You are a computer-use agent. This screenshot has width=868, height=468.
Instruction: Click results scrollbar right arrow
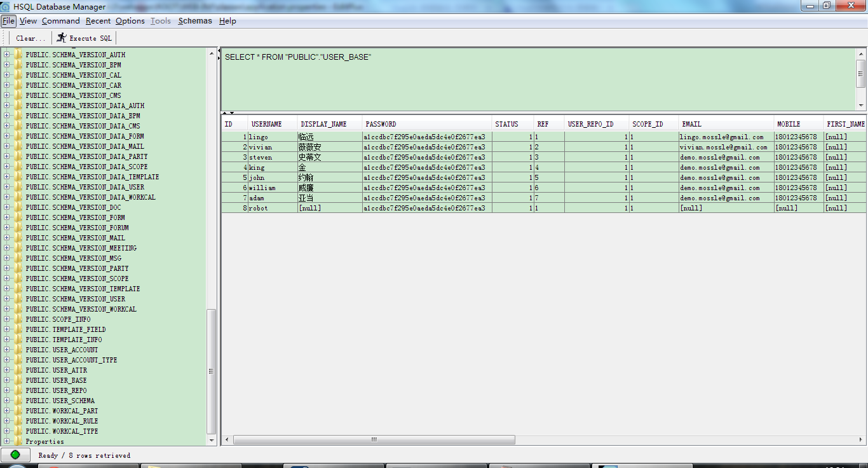coord(862,439)
